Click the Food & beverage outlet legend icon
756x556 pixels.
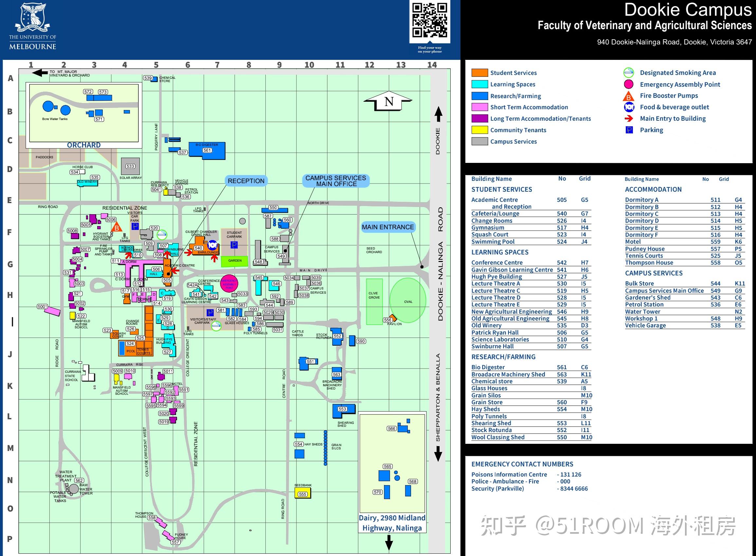click(x=629, y=107)
